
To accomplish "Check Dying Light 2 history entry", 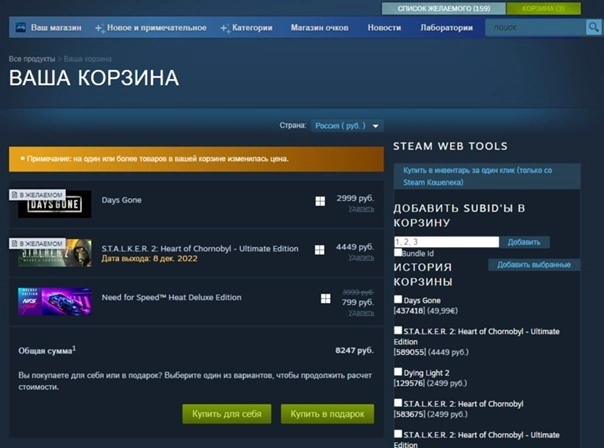I will pos(398,372).
